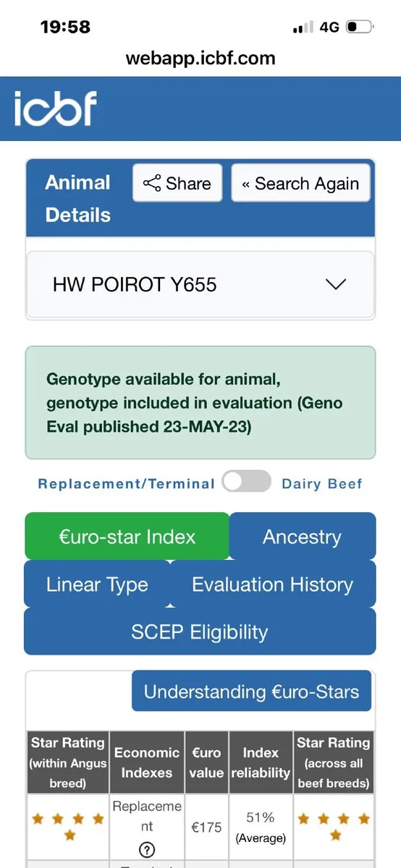Image resolution: width=401 pixels, height=868 pixels.
Task: Toggle Replacement/Terminal to Dairy Beef switch
Action: pyautogui.click(x=246, y=482)
